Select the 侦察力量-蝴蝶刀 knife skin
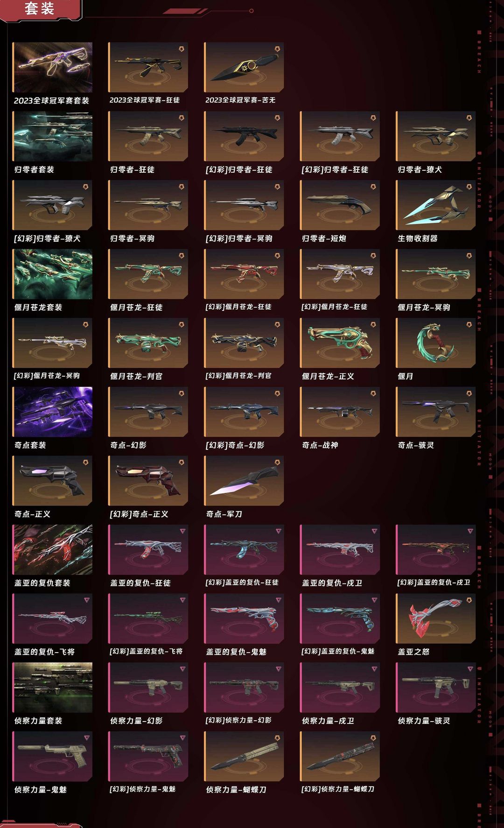This screenshot has width=504, height=828. tap(244, 757)
